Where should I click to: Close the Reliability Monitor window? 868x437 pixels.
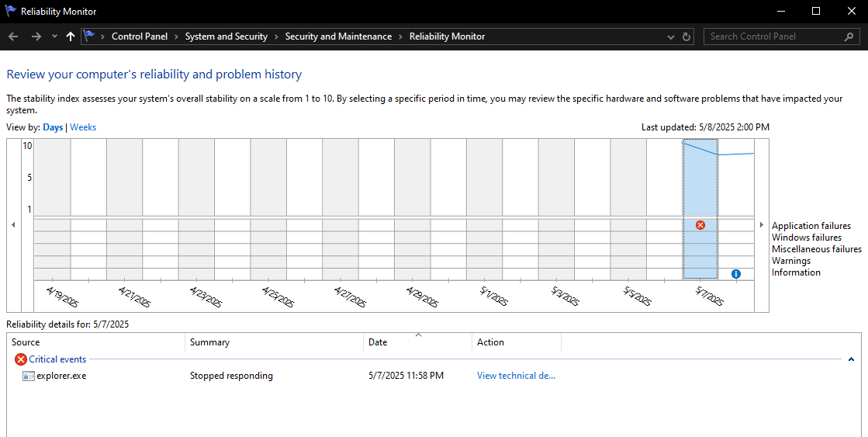852,11
